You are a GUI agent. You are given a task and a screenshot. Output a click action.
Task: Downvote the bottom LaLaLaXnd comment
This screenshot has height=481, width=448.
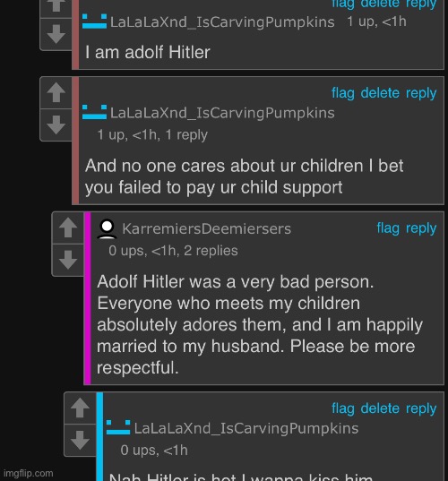pyautogui.click(x=80, y=440)
